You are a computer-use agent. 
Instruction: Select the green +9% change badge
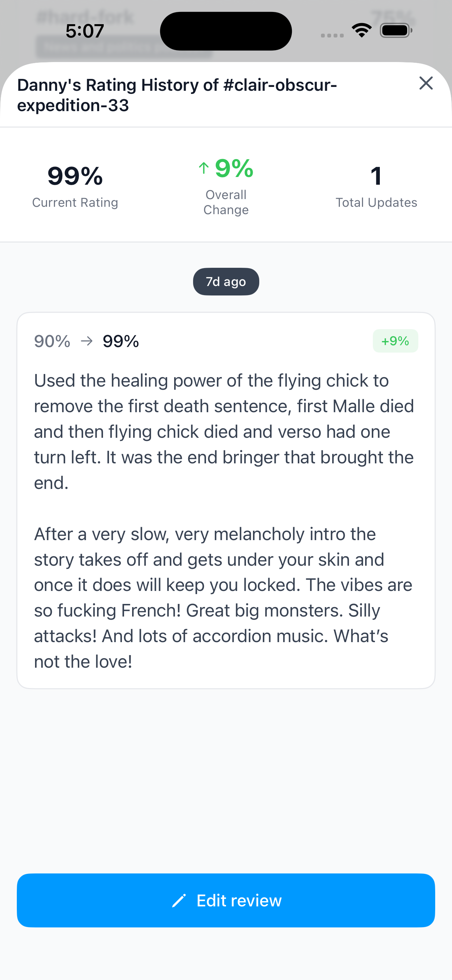[395, 341]
